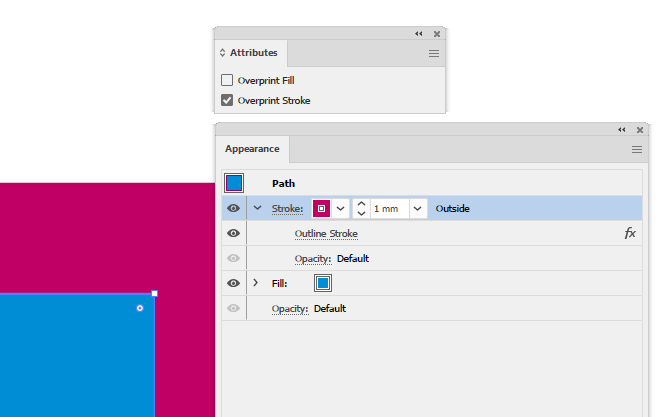Toggle visibility of the Fill attribute

(234, 283)
